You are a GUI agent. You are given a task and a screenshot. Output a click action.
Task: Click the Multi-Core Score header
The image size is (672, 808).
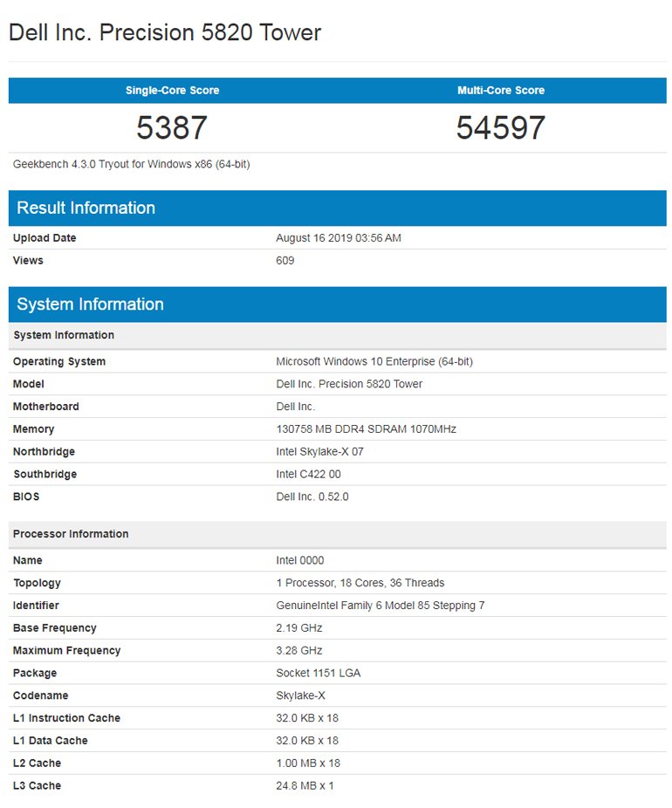click(x=501, y=91)
